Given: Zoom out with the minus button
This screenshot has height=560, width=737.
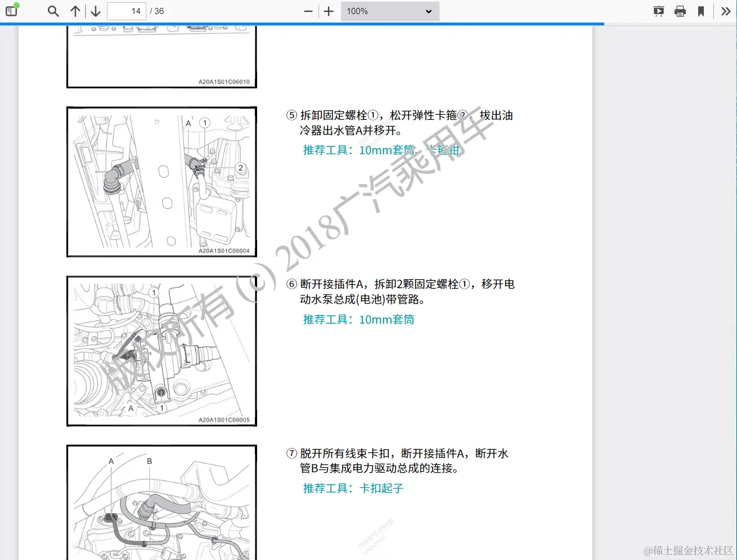Looking at the screenshot, I should coord(308,11).
